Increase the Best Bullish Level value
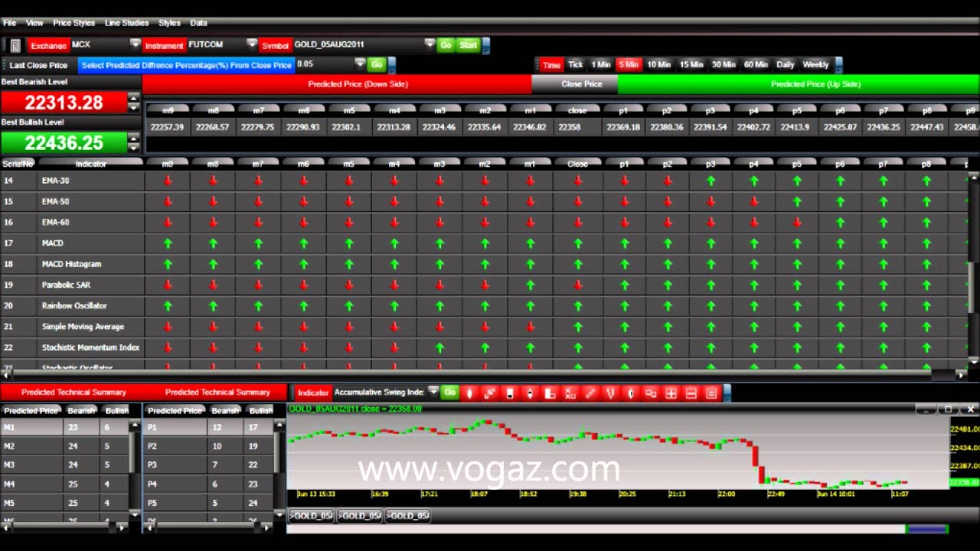 134,139
